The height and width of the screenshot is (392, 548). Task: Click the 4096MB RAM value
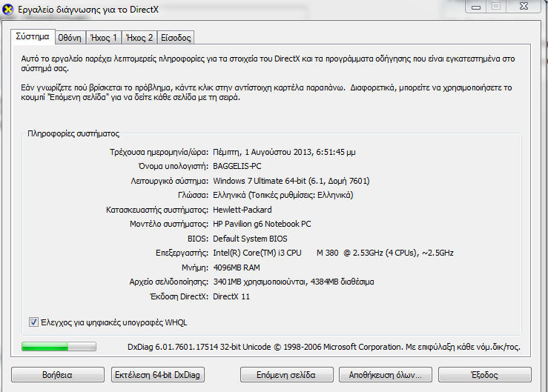237,268
